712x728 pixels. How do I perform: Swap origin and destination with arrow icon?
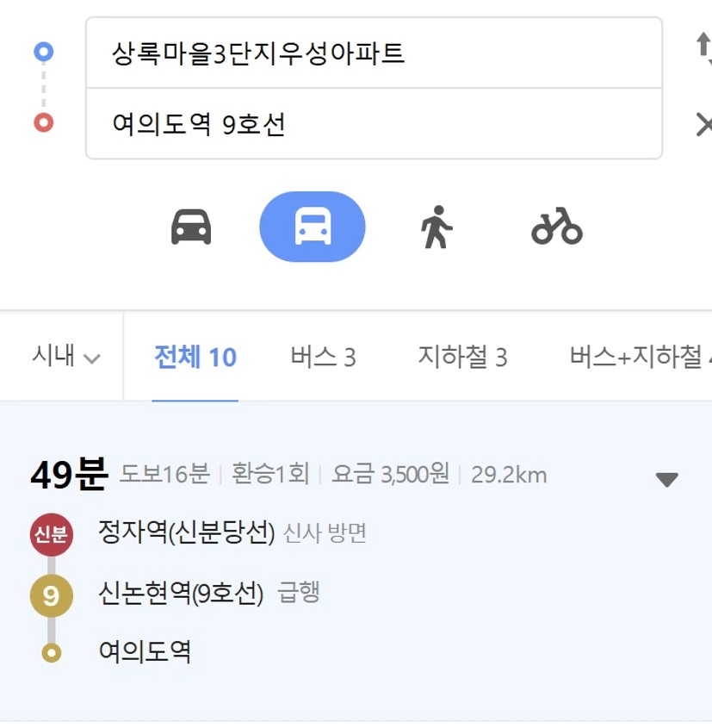704,49
